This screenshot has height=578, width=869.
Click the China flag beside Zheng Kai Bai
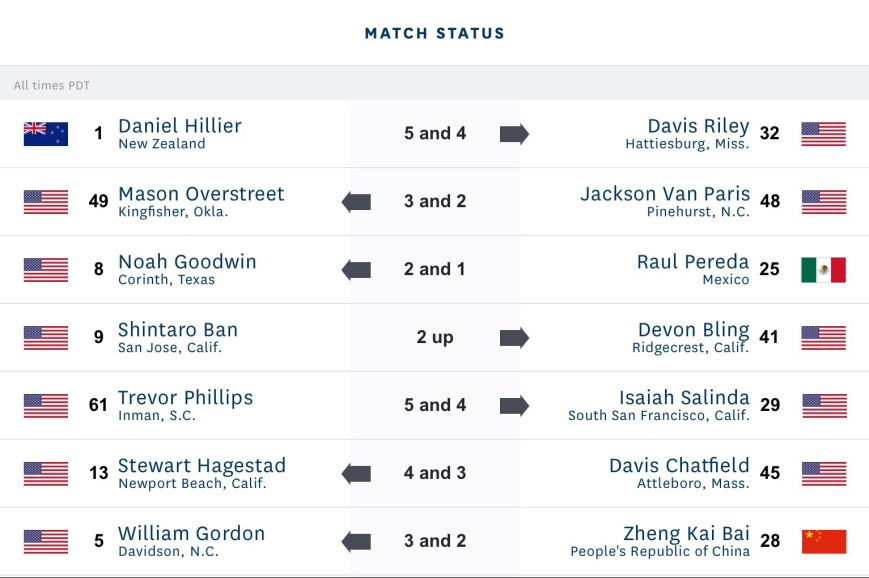pyautogui.click(x=823, y=542)
